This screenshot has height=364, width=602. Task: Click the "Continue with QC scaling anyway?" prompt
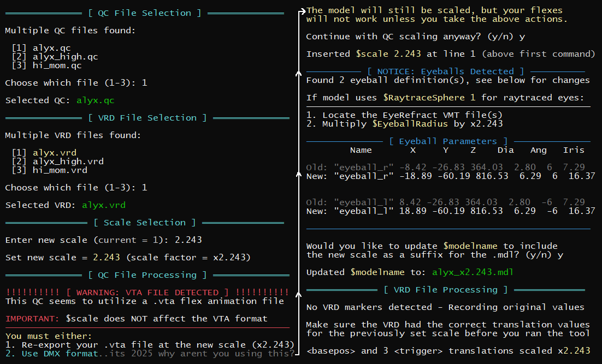[393, 37]
